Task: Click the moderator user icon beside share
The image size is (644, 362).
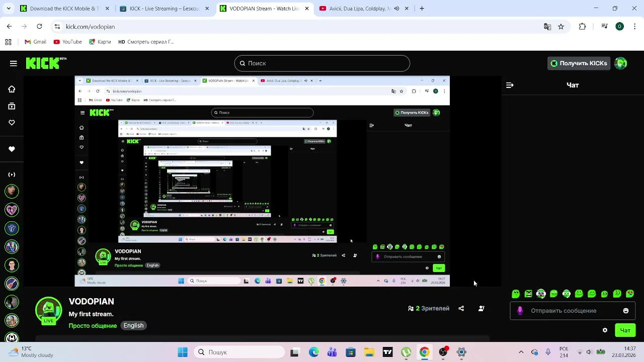Action: (481, 309)
